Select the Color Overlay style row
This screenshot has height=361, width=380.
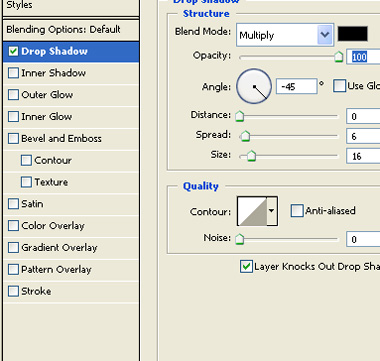(x=71, y=226)
